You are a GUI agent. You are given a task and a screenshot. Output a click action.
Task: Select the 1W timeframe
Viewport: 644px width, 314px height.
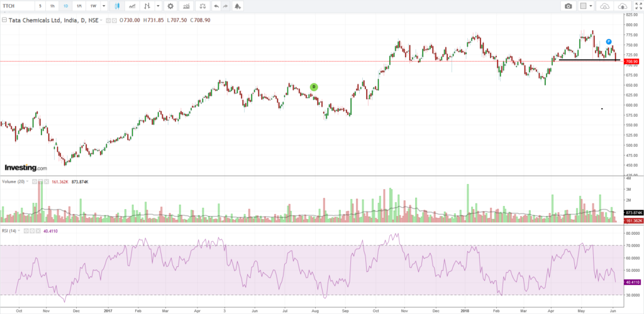click(93, 6)
